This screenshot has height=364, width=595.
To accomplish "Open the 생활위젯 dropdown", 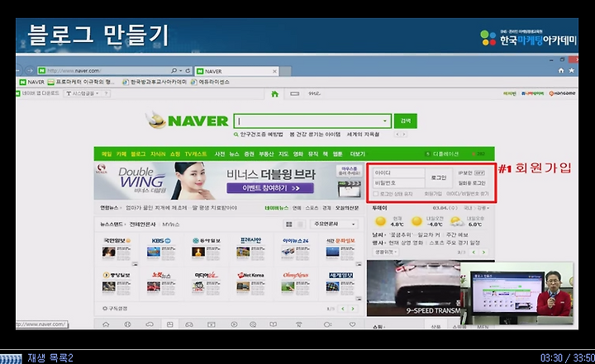I will pyautogui.click(x=385, y=252).
